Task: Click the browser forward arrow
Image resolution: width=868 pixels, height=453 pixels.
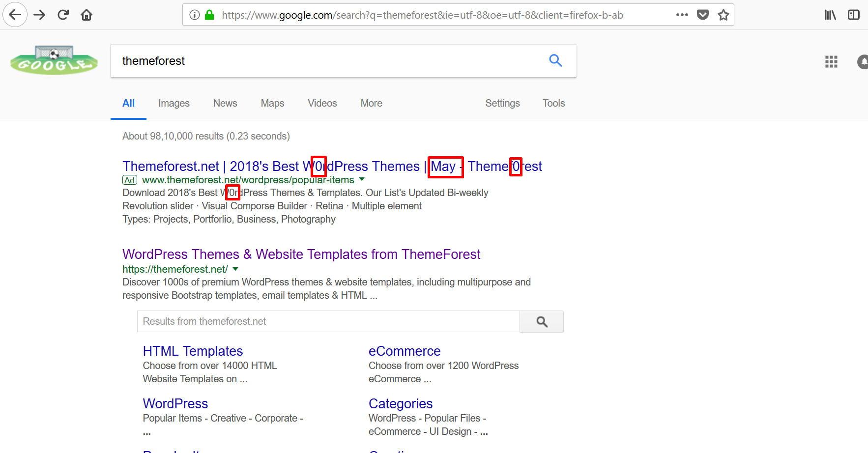Action: 39,15
